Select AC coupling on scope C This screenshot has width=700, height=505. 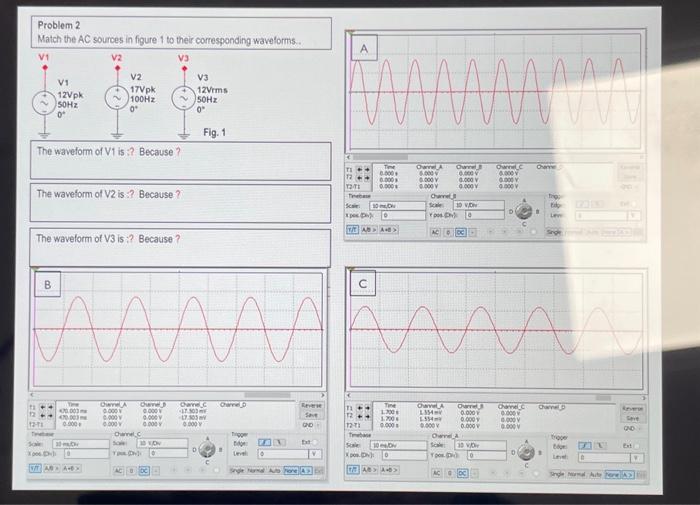tap(437, 473)
